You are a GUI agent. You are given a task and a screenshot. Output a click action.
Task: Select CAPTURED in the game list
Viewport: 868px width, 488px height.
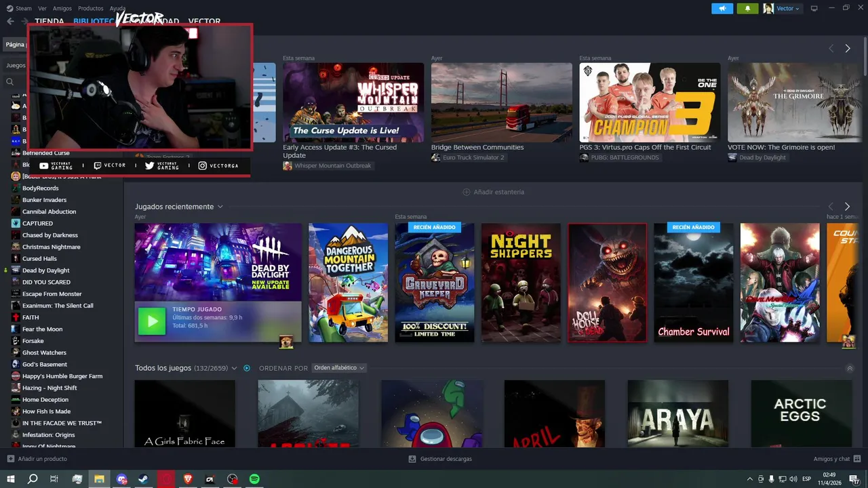tap(37, 224)
